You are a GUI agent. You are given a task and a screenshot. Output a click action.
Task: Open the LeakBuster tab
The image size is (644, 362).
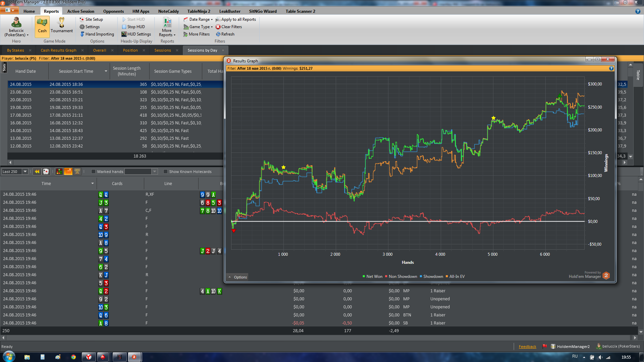230,11
